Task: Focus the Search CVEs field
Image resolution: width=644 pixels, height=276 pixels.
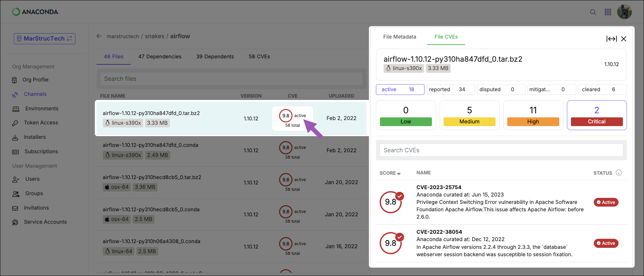Action: point(501,150)
